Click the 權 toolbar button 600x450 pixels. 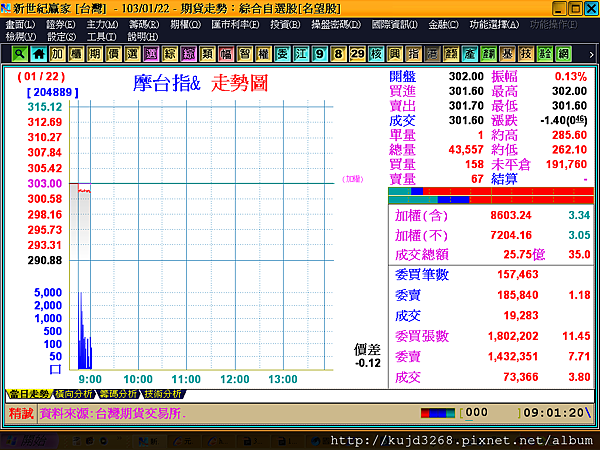(x=263, y=54)
